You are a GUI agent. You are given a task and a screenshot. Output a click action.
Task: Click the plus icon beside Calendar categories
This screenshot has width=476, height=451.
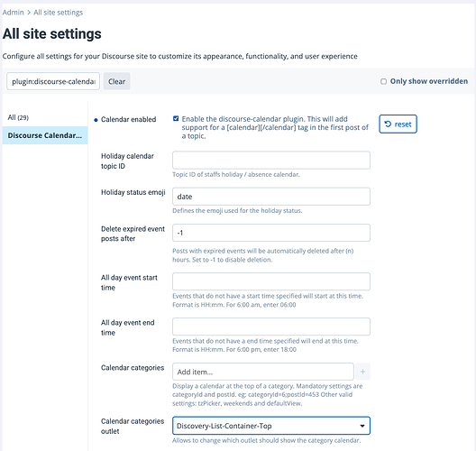(362, 372)
